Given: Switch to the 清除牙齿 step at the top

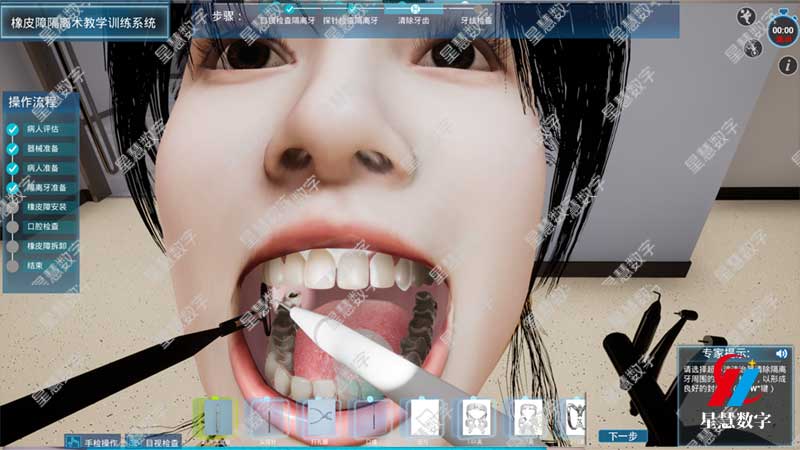Looking at the screenshot, I should coord(415,19).
